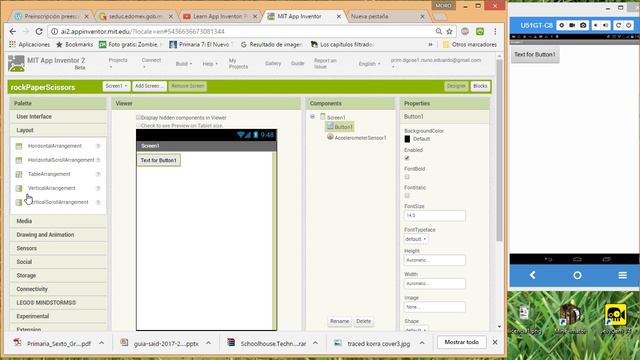Open the traced korra cover3.jpg download
Viewport: 640px width, 360px height.
click(x=373, y=344)
